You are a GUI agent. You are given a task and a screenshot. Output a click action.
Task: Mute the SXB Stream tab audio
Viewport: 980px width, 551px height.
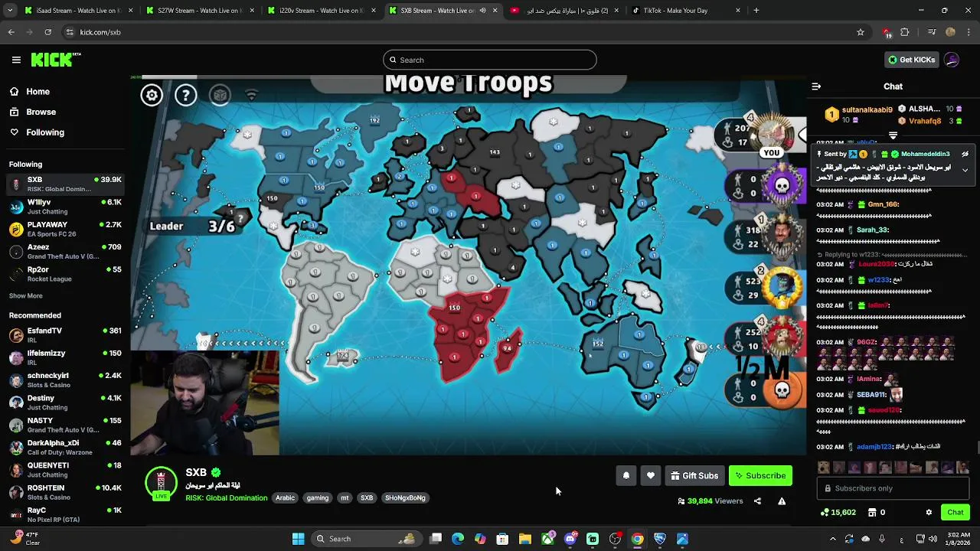[x=482, y=11]
